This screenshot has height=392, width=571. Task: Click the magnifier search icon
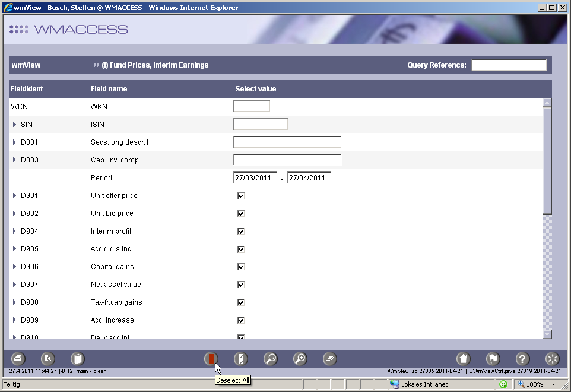tap(270, 359)
